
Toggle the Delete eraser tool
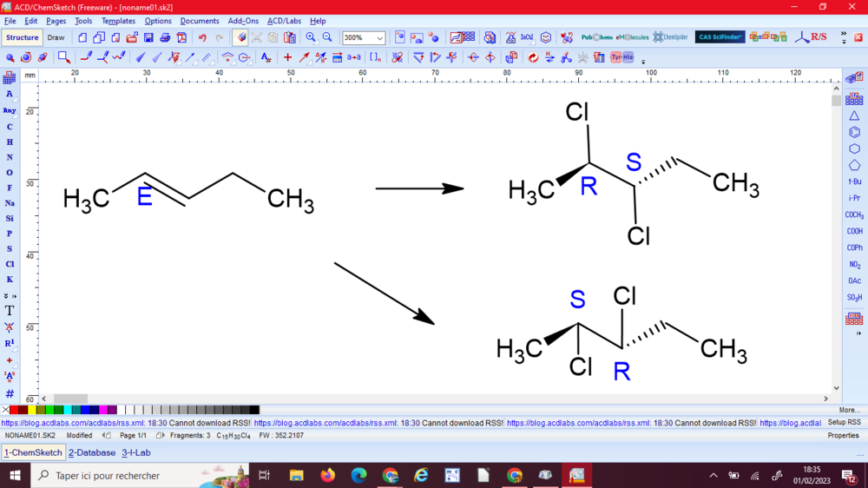241,38
